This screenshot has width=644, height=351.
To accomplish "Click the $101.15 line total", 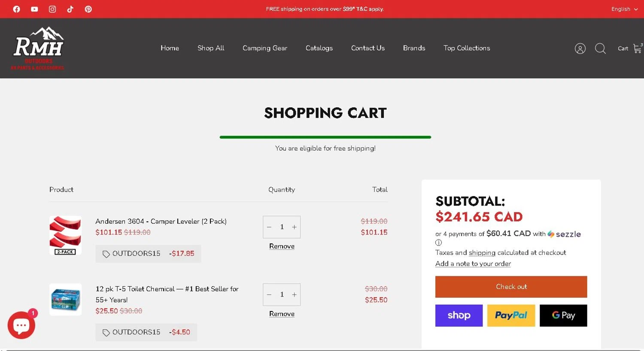I will click(374, 232).
